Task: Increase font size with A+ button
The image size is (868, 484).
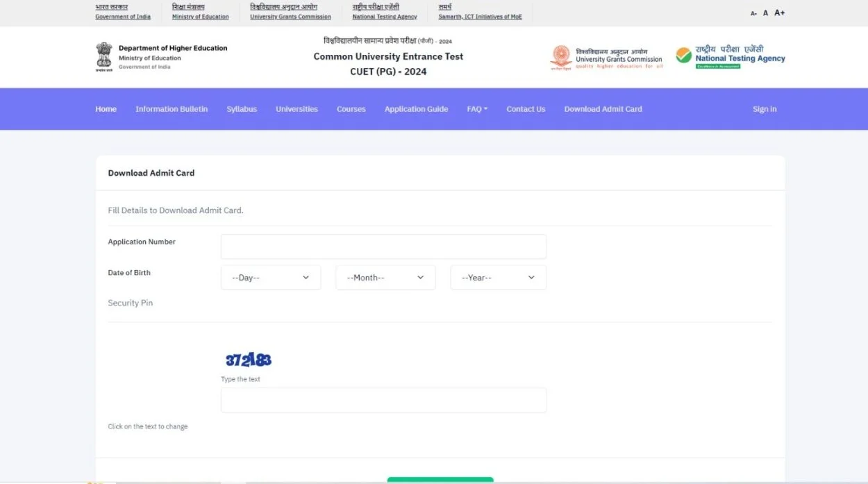Action: [779, 12]
